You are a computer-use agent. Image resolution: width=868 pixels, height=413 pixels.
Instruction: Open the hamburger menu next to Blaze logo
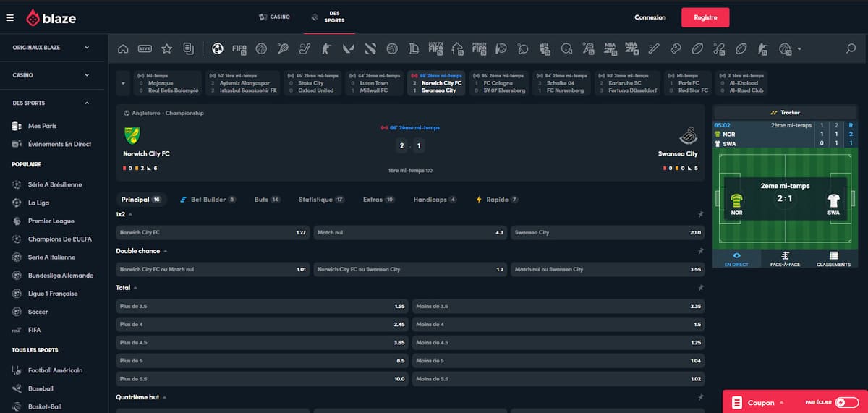coord(9,18)
